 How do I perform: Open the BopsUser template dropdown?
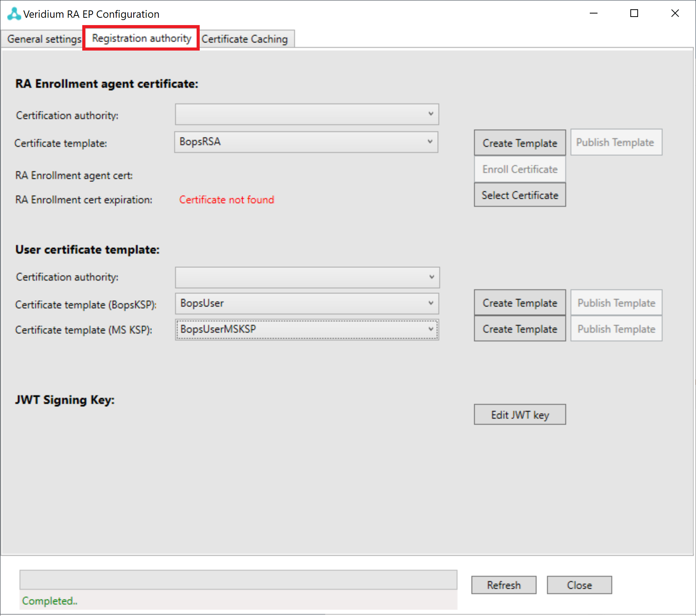(x=307, y=303)
